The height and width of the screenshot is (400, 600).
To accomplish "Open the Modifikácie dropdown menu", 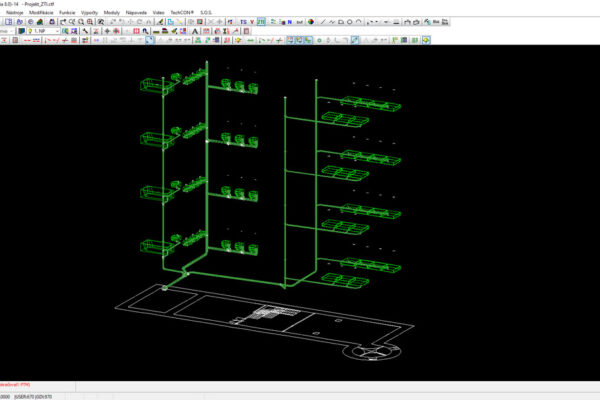I will click(41, 11).
